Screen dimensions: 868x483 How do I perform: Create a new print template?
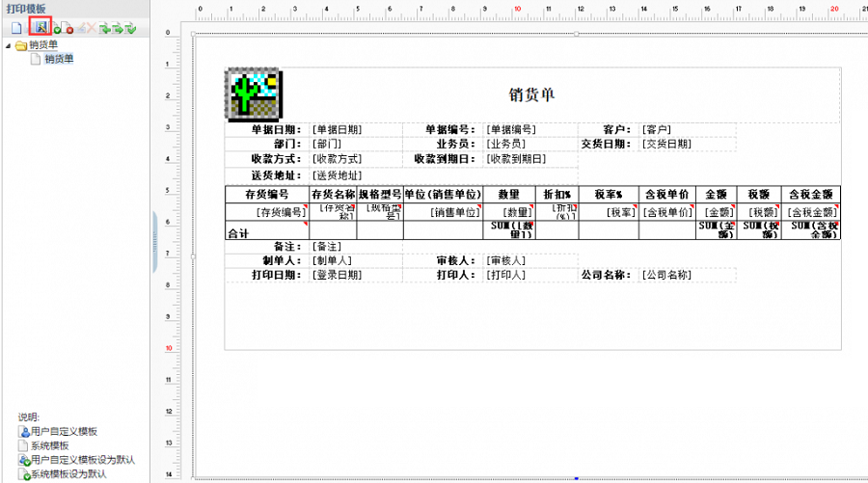pos(16,28)
